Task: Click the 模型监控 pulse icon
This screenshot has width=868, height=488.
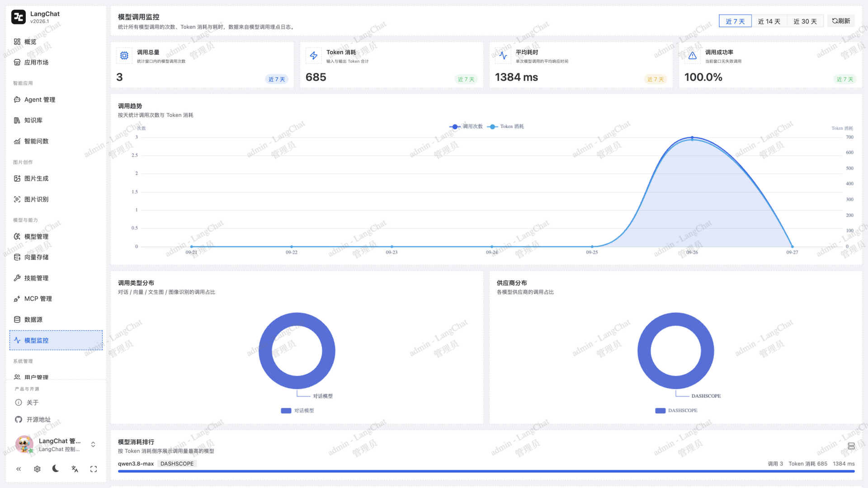Action: (17, 340)
